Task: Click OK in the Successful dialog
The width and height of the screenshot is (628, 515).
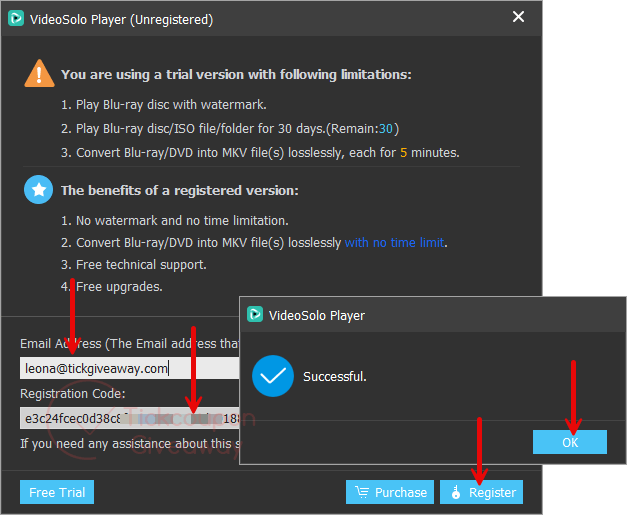Action: point(570,442)
